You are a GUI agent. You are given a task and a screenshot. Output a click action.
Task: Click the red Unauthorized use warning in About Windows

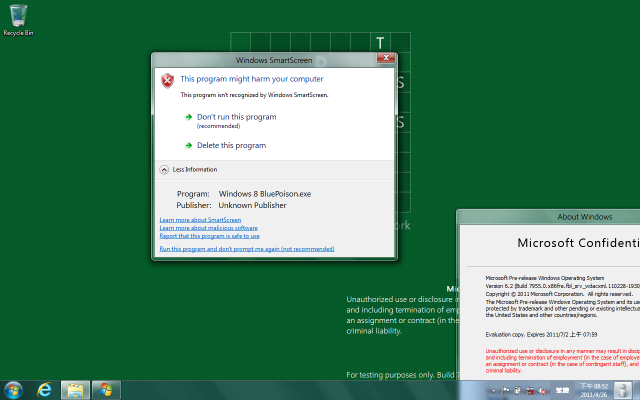coord(562,361)
